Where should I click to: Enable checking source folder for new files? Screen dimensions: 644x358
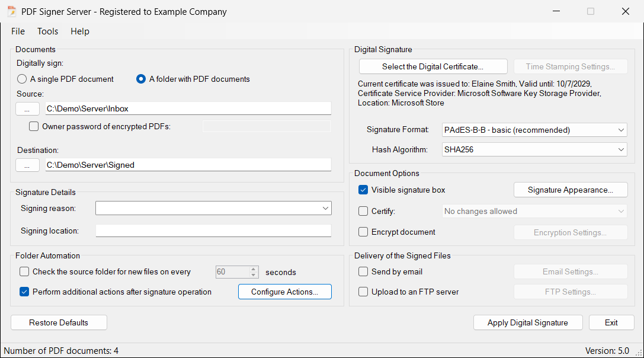(x=24, y=271)
